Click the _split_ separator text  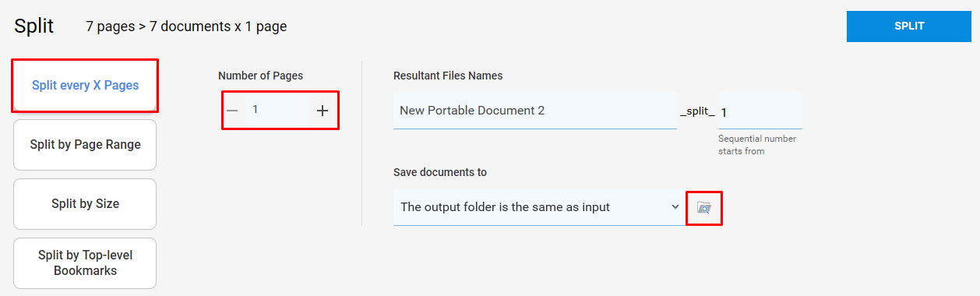[x=697, y=111]
